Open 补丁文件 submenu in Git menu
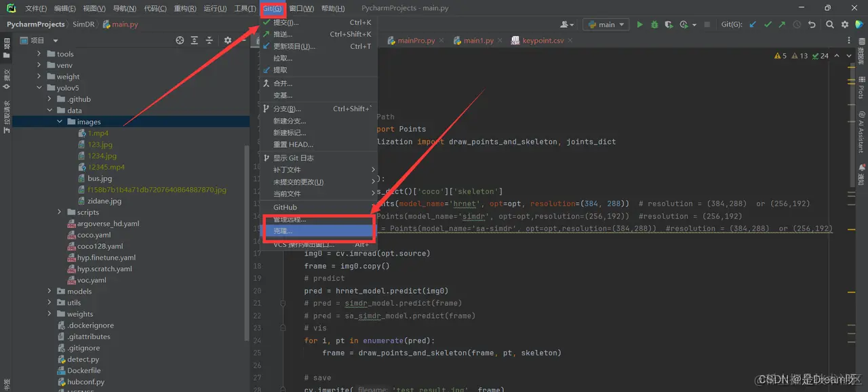Image resolution: width=868 pixels, height=392 pixels. click(319, 170)
